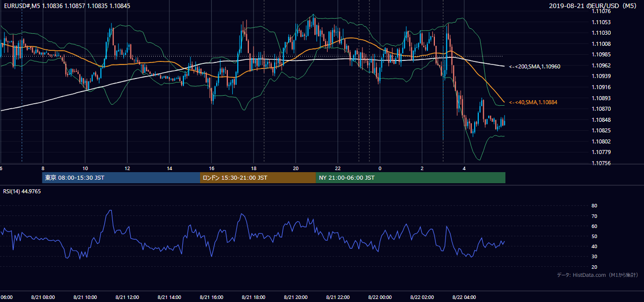The width and height of the screenshot is (644, 302).
Task: Click the 8/21 08:00 time label
Action: click(42, 297)
